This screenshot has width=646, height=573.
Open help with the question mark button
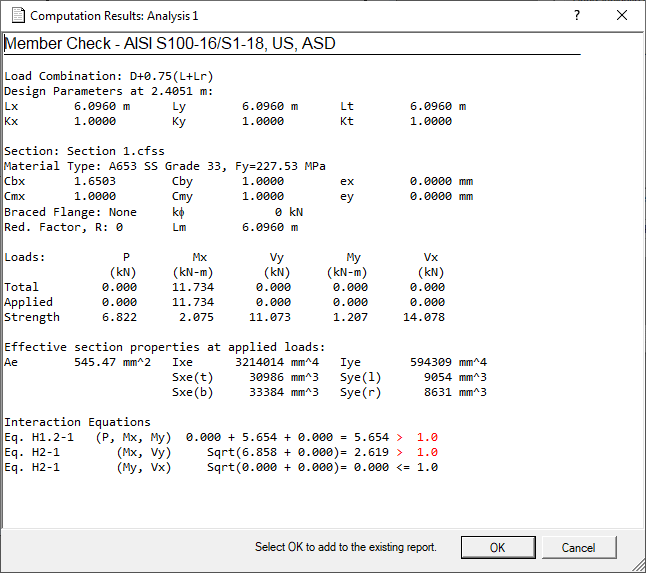click(x=576, y=16)
